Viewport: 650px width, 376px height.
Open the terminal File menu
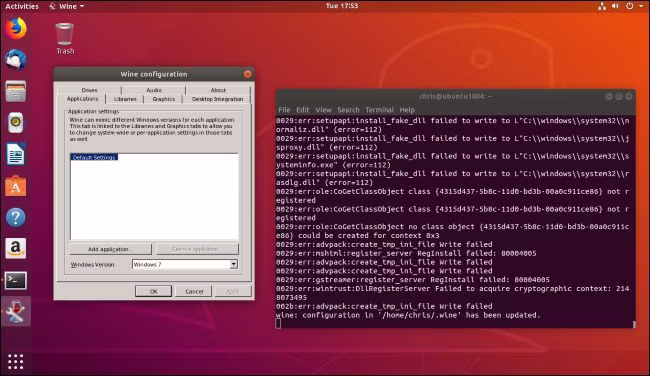284,110
